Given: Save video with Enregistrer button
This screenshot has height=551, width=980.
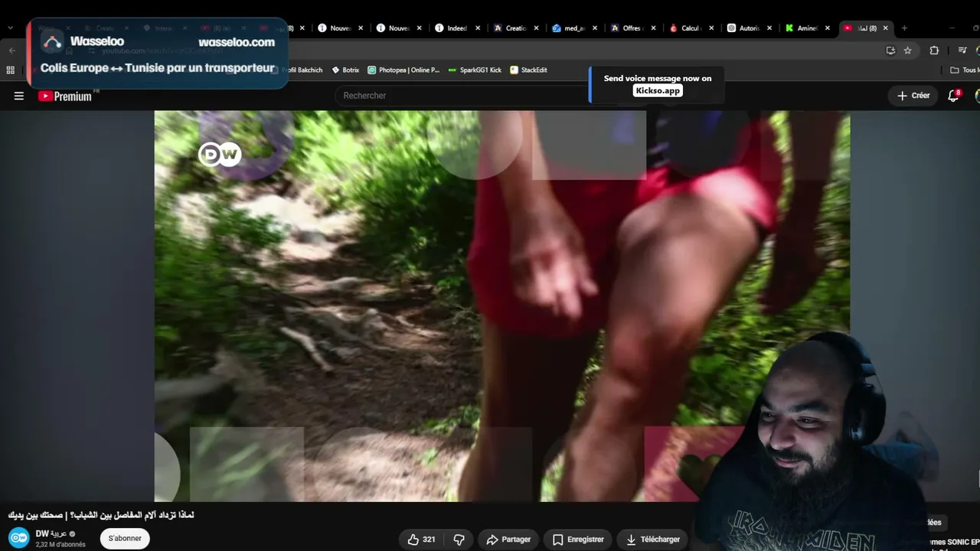Looking at the screenshot, I should tap(578, 540).
